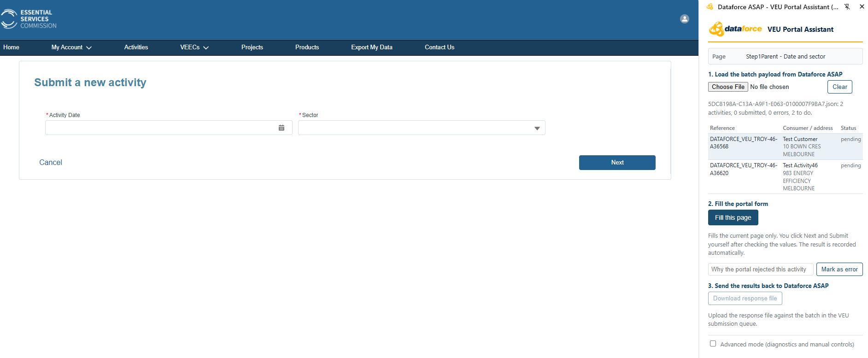Expand the My Account menu
The image size is (868, 358).
(x=71, y=47)
